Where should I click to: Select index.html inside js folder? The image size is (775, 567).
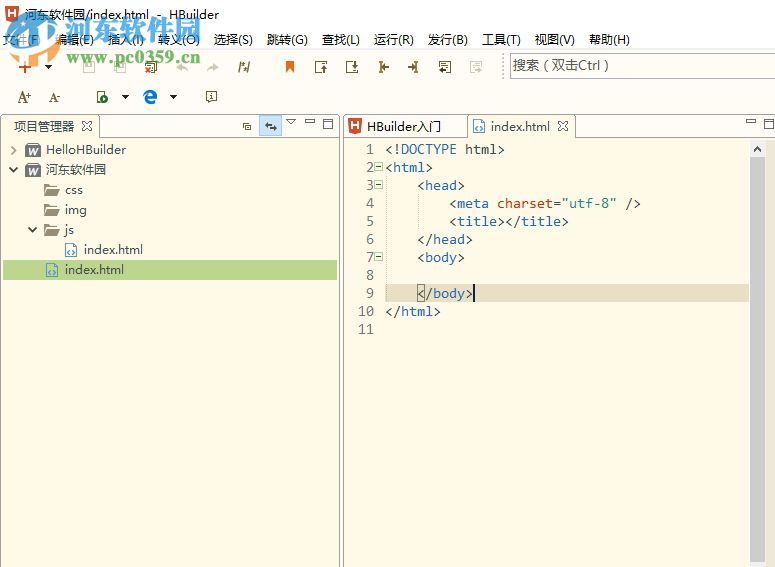pyautogui.click(x=113, y=250)
